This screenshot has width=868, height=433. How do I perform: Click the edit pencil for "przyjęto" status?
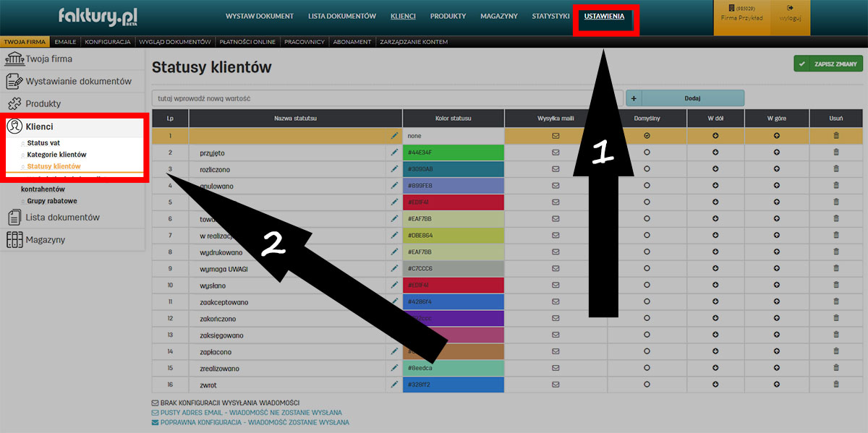394,153
